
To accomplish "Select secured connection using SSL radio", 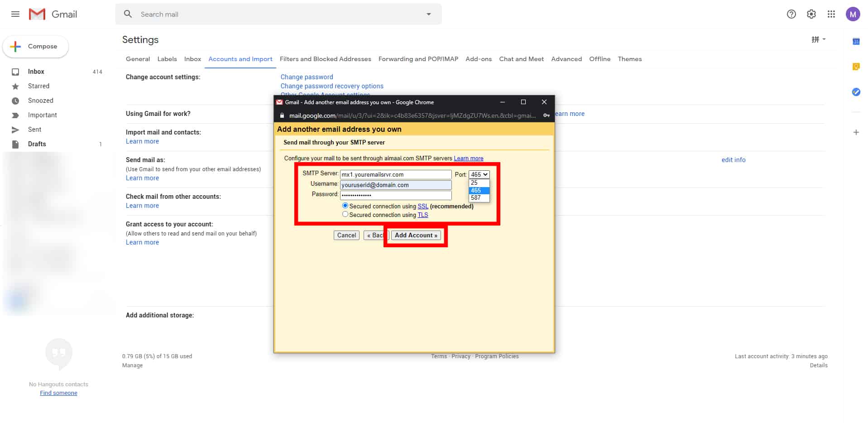I will coord(345,206).
